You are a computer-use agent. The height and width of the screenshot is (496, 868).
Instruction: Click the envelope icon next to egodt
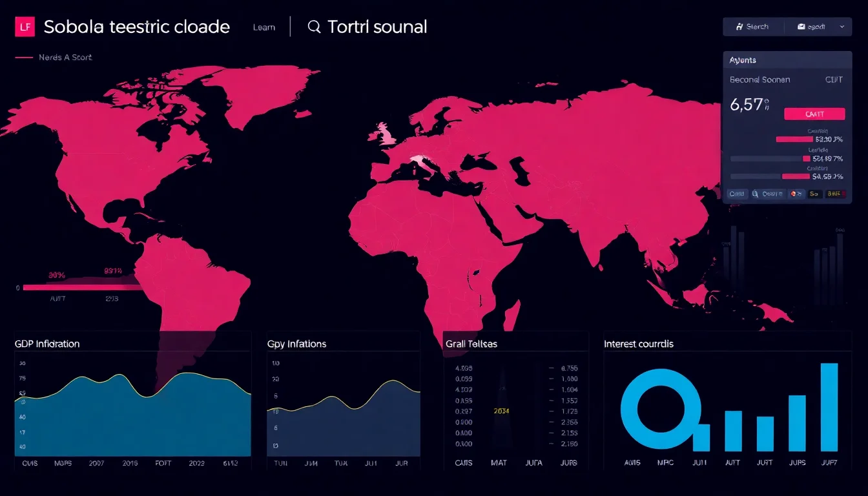pyautogui.click(x=801, y=26)
